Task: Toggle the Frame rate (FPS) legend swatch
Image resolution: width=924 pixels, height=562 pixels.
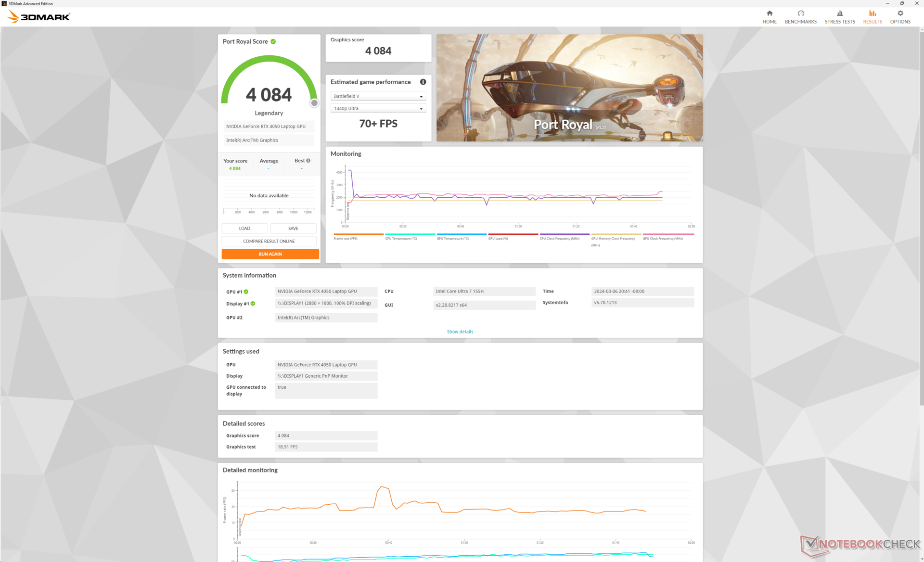Action: point(358,234)
